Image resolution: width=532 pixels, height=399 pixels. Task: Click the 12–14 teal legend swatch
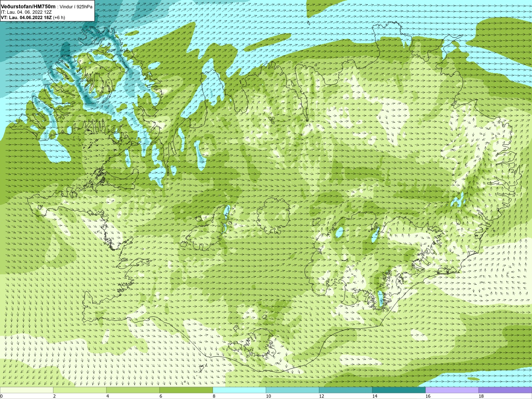(346, 390)
